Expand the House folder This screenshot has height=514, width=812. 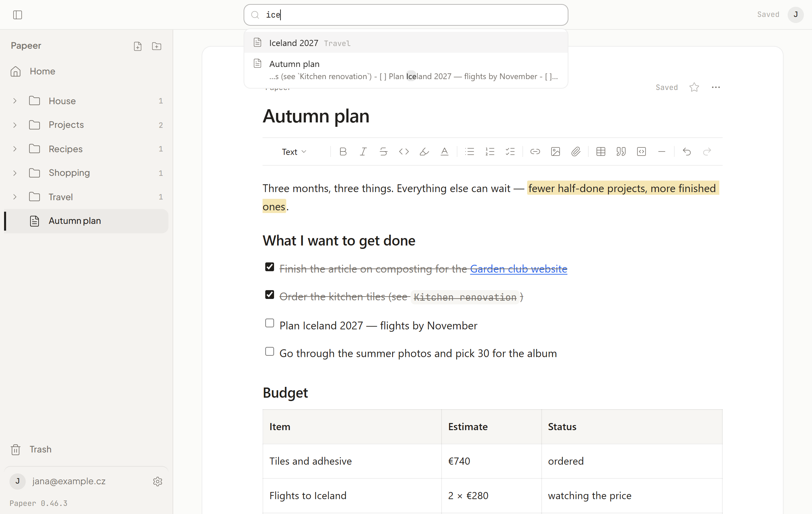click(x=15, y=101)
